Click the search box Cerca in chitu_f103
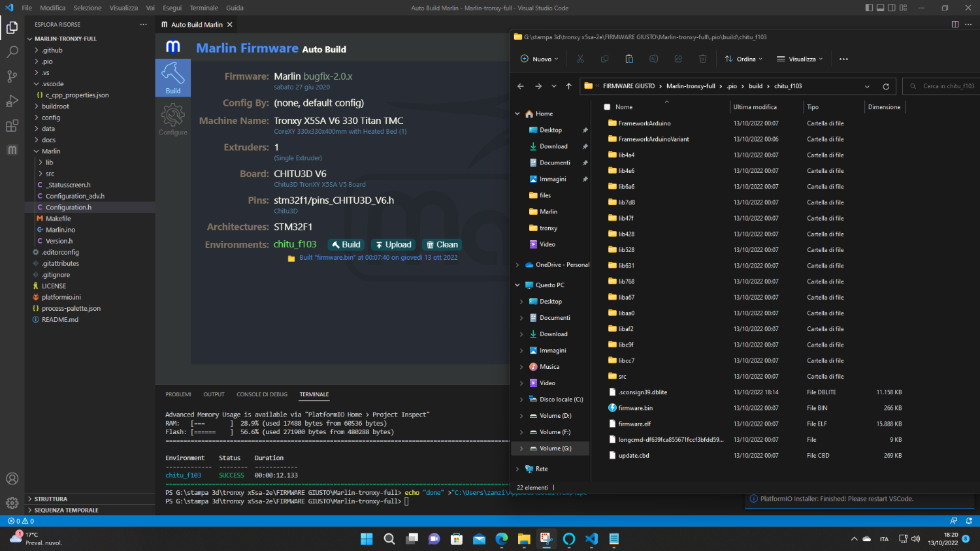 point(941,86)
